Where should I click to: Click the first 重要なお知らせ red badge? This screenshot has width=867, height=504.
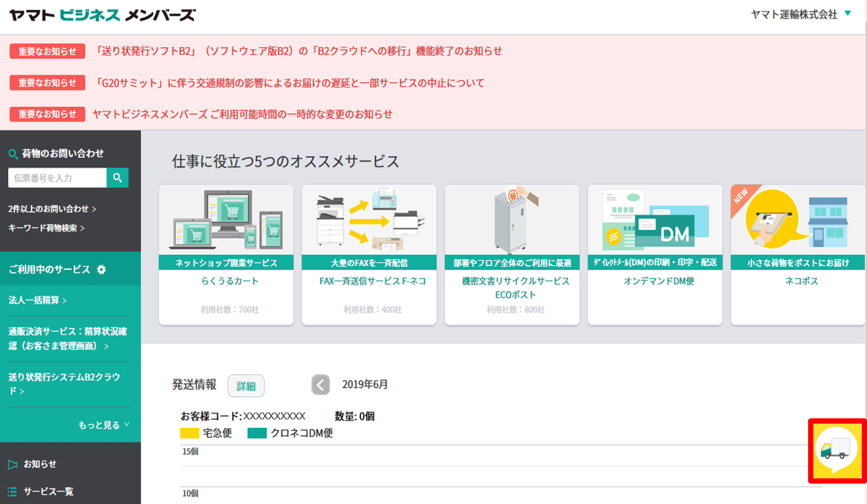click(x=47, y=51)
